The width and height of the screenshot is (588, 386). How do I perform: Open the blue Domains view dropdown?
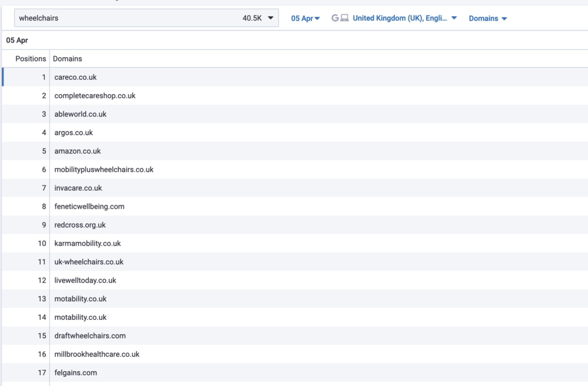488,18
